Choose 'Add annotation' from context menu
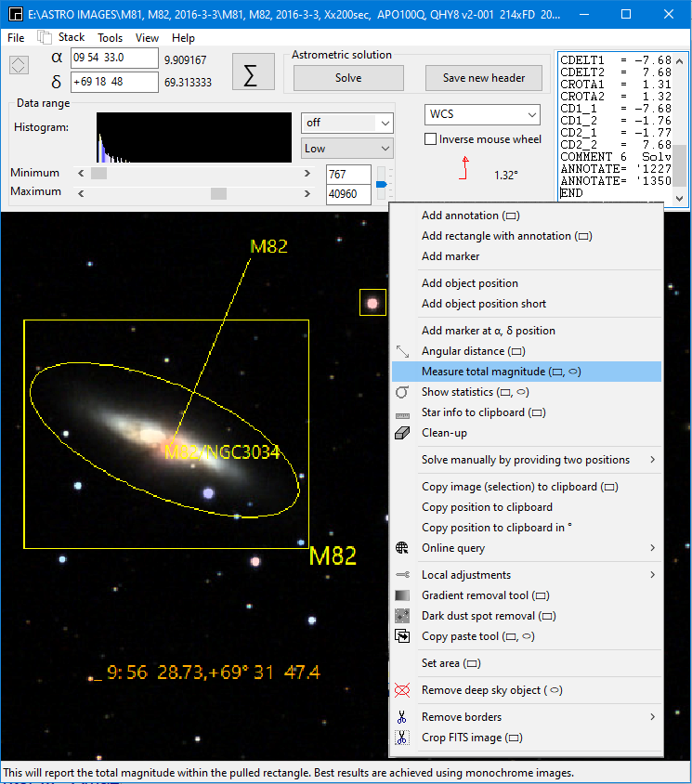This screenshot has width=692, height=784. click(527, 216)
